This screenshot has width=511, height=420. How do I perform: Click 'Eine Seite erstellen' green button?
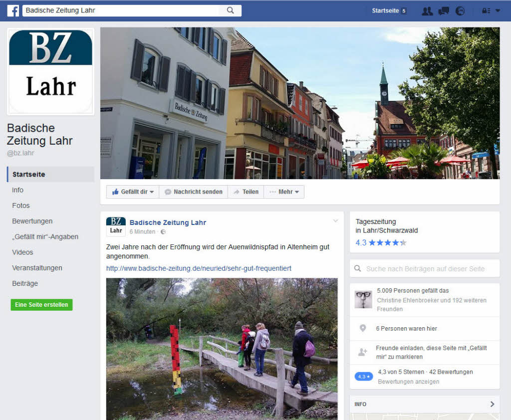pos(41,305)
